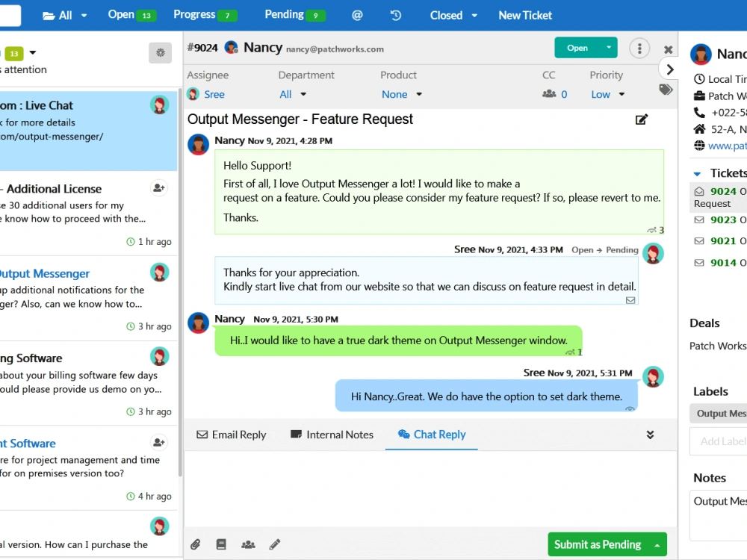The height and width of the screenshot is (560, 747).
Task: Open the Output Messenger ticket row
Action: (88, 299)
